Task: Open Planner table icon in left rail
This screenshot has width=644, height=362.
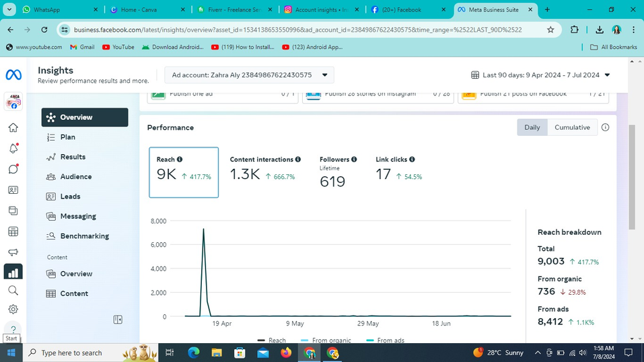Action: [x=13, y=231]
